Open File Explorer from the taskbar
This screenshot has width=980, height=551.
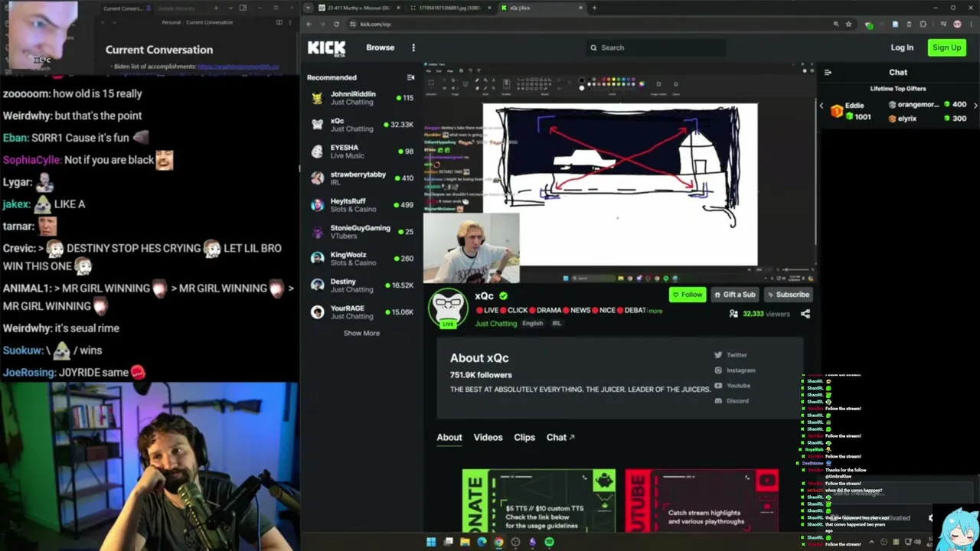pos(465,542)
